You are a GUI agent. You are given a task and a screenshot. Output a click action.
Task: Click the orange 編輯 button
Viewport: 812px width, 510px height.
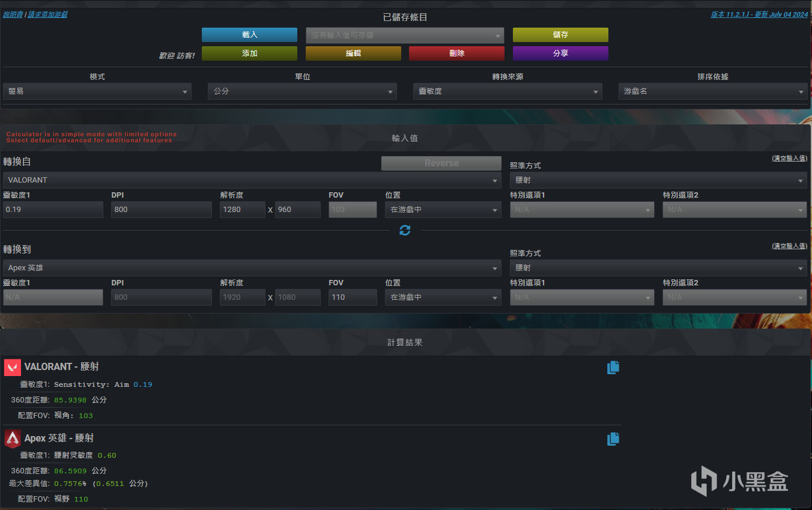click(x=353, y=53)
